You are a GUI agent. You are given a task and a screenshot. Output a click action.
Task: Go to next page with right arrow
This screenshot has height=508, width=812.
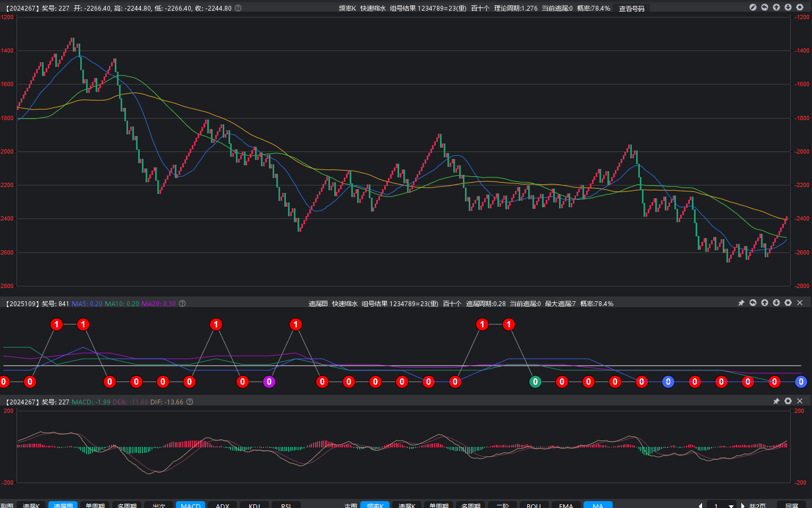(743, 505)
